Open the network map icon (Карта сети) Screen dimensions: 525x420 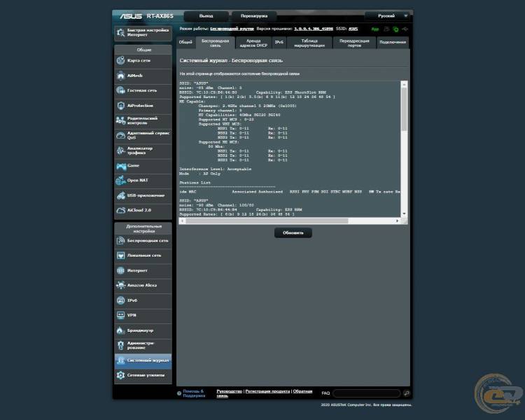point(120,61)
